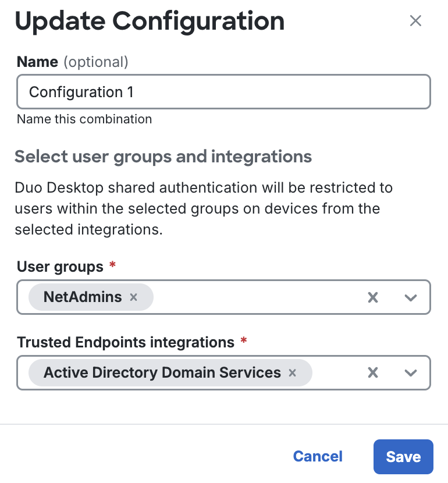Screen dimensions: 448x483
Task: Click the X inside the NetAdmins chip
Action: [x=133, y=297]
